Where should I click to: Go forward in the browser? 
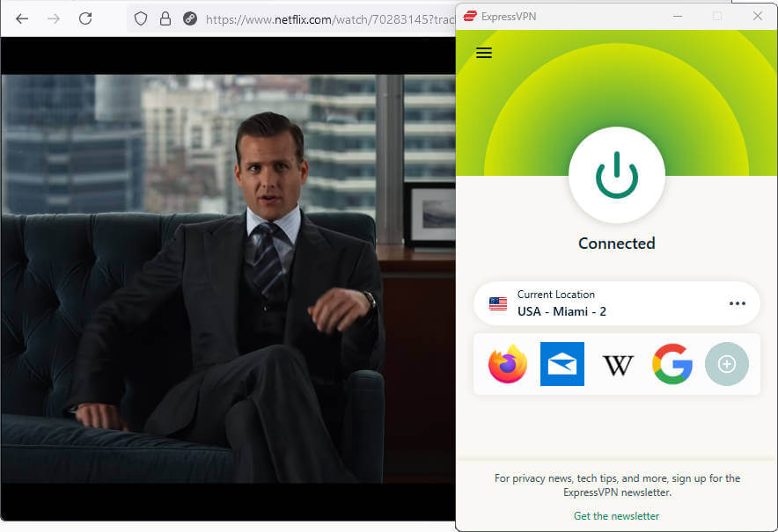[54, 18]
